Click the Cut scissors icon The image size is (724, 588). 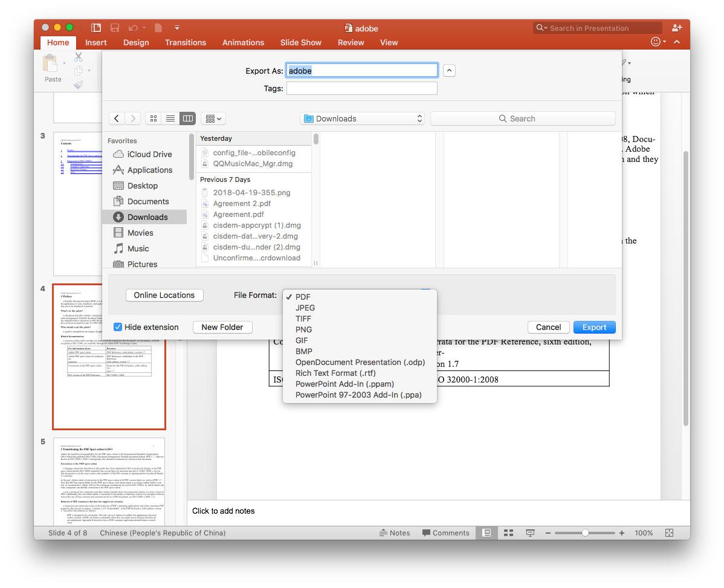pyautogui.click(x=79, y=57)
